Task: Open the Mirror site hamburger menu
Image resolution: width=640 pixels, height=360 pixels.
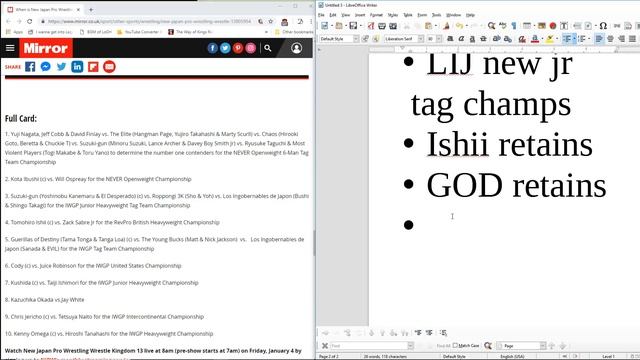Action: 10,48
